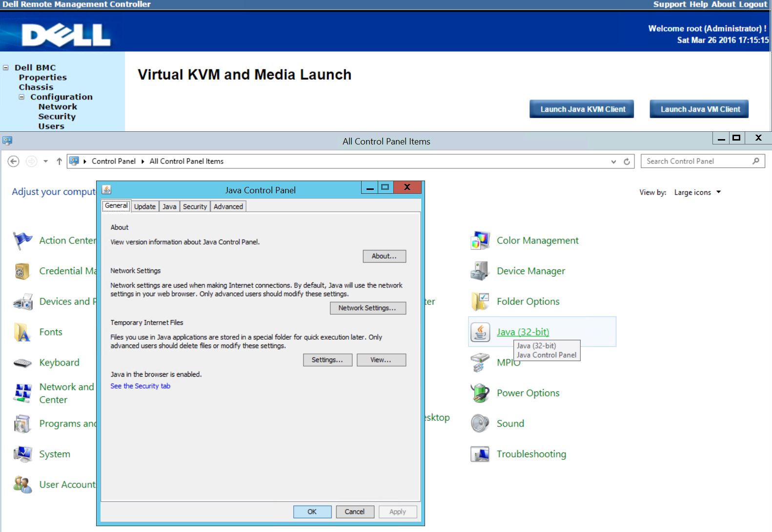Viewport: 772px width, 532px height.
Task: Select Users under Configuration
Action: (51, 126)
